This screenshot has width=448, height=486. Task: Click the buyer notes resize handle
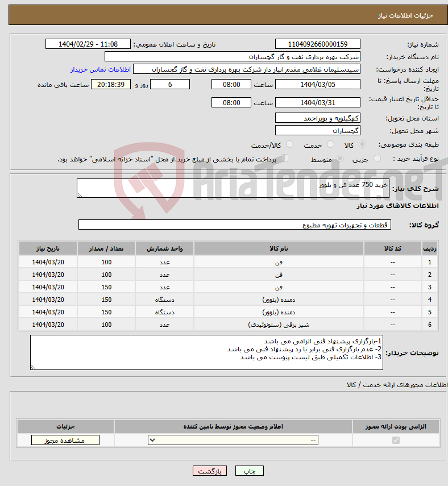(33, 367)
